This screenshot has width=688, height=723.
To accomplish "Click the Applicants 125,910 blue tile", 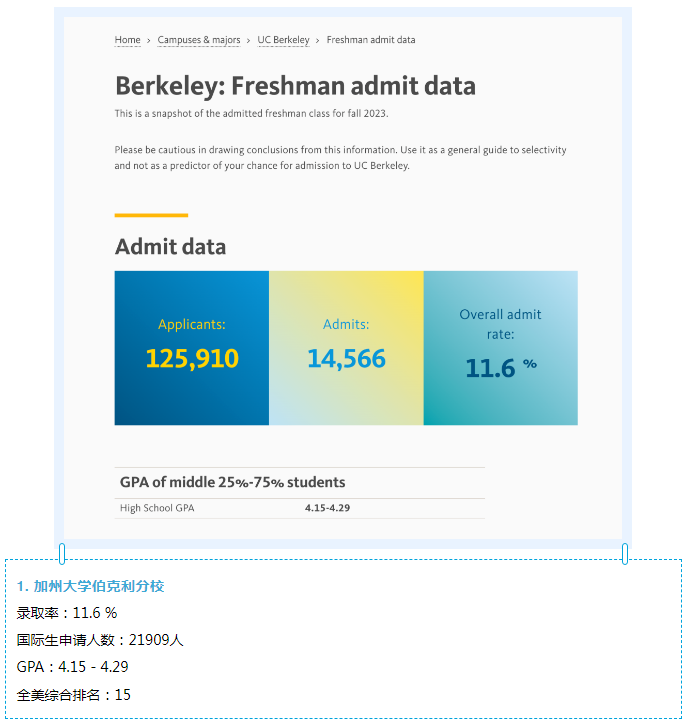I will [x=192, y=348].
